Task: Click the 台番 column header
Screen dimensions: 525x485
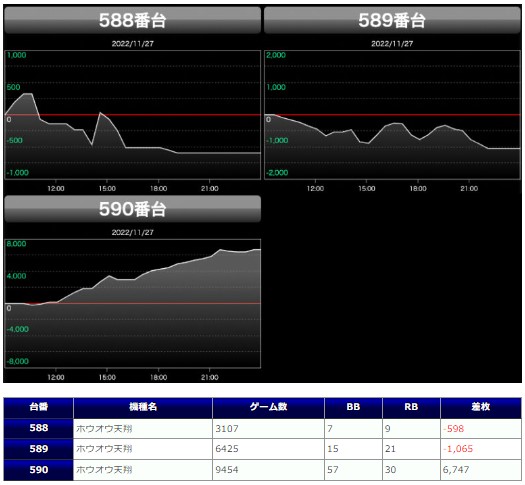Action: (39, 407)
